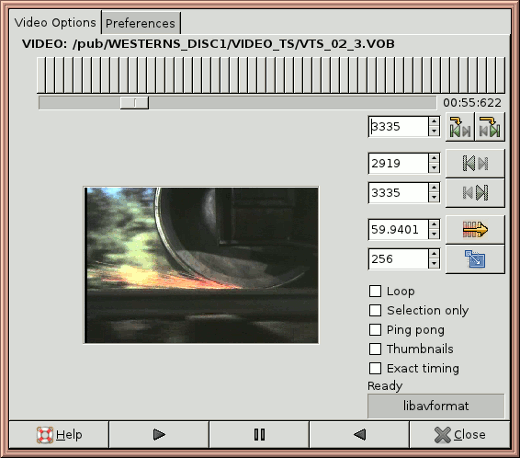
Task: Jump to the end frame using last-frame icon
Action: point(475,193)
